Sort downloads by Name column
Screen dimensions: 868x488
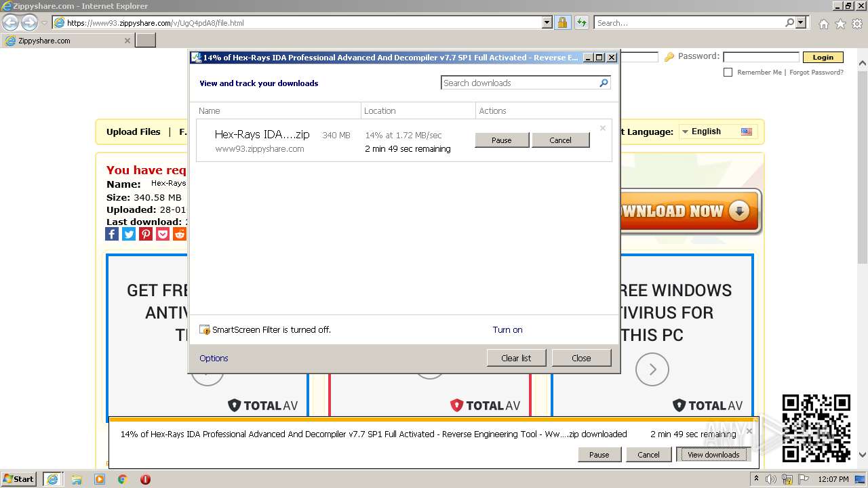tap(279, 110)
